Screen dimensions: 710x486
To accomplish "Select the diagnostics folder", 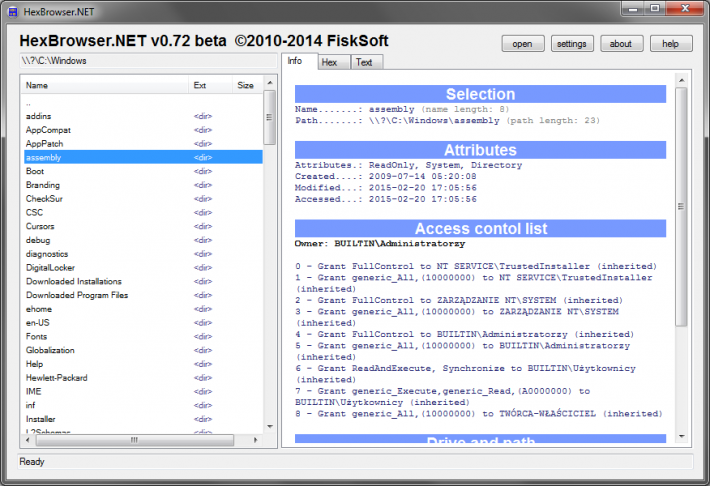I will (143, 254).
